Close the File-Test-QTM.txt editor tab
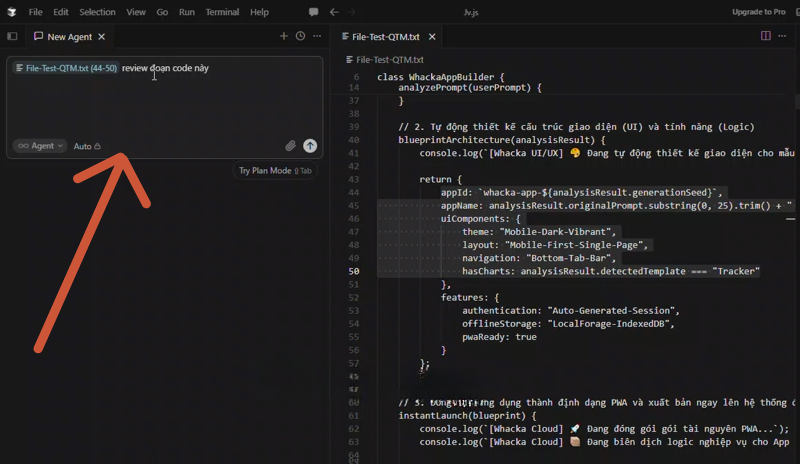The image size is (800, 464). pyautogui.click(x=432, y=37)
